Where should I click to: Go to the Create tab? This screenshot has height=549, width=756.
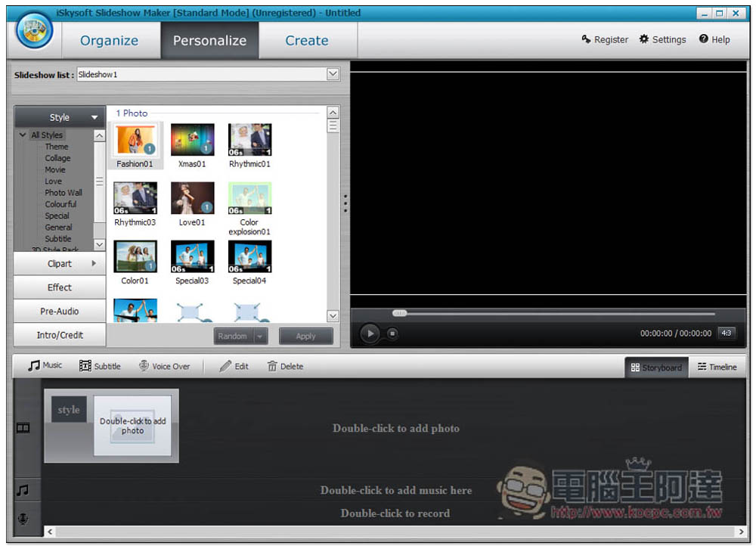306,41
